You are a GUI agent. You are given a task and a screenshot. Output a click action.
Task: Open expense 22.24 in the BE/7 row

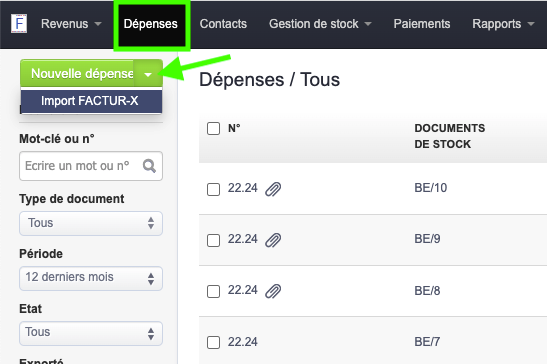click(x=242, y=342)
